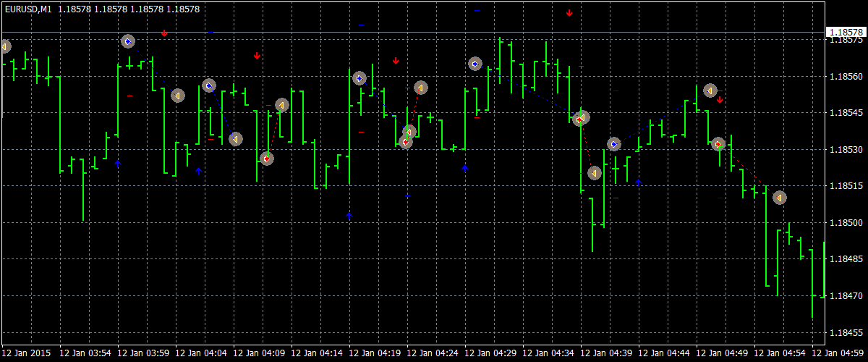Click the '12 Jan 04:19' time label
The image size is (868, 362).
click(374, 353)
